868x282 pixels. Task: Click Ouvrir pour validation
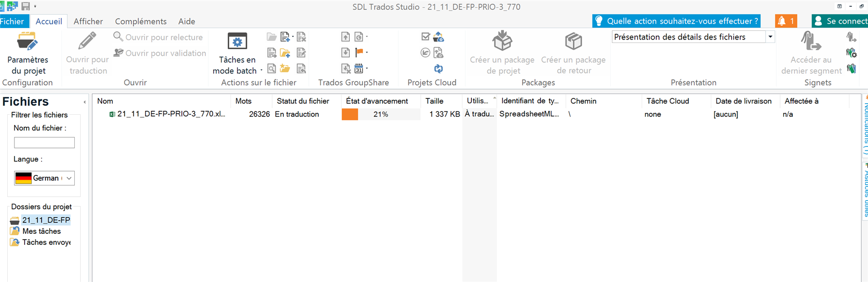coord(160,53)
